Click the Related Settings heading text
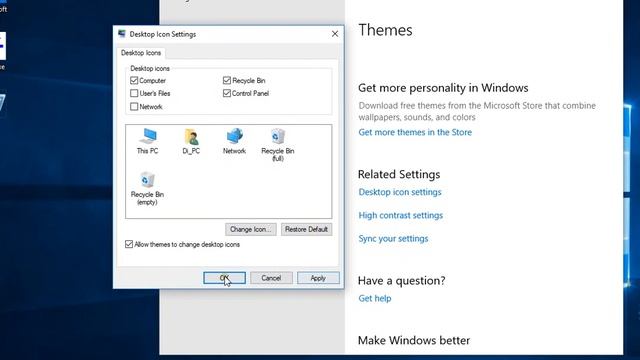The image size is (640, 360). (399, 174)
